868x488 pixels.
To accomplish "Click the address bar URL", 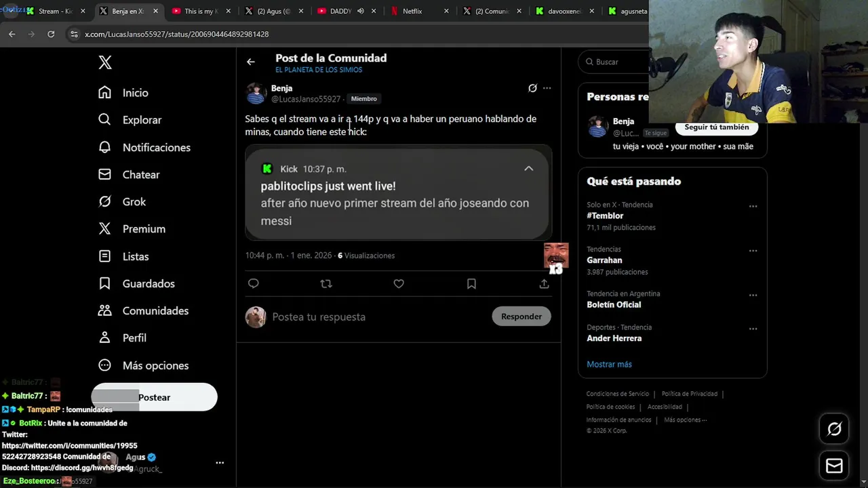I will pyautogui.click(x=176, y=34).
